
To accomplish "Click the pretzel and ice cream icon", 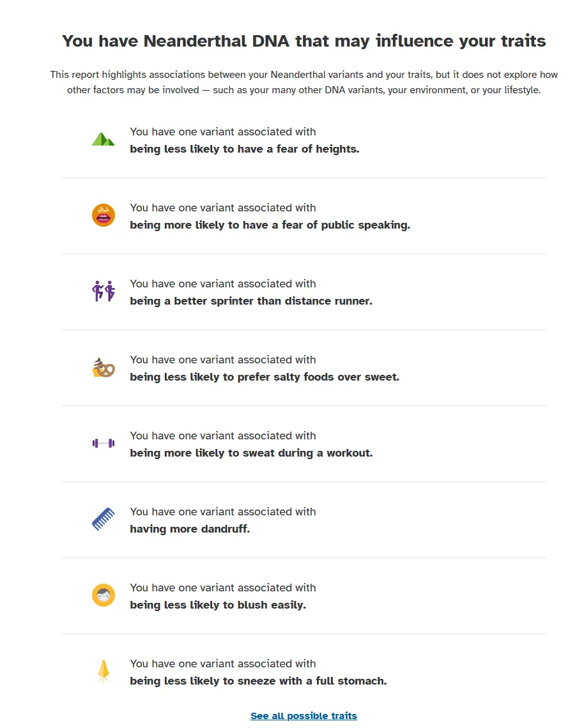I will (x=103, y=367).
